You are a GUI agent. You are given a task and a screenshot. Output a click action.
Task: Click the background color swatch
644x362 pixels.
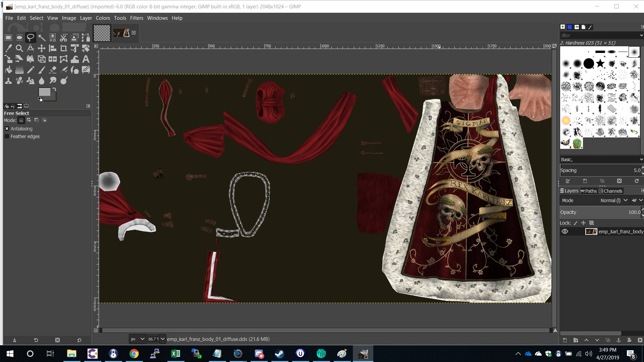click(x=53, y=98)
